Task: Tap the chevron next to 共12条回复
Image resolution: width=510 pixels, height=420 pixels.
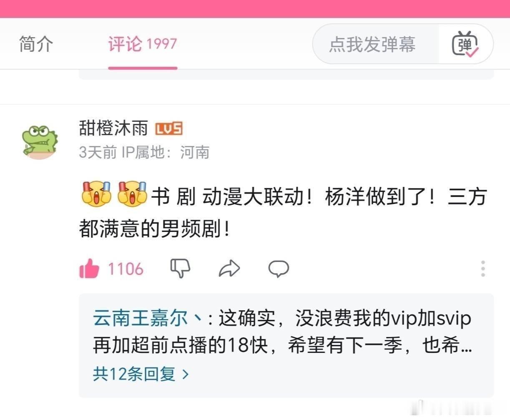Action: tap(186, 374)
